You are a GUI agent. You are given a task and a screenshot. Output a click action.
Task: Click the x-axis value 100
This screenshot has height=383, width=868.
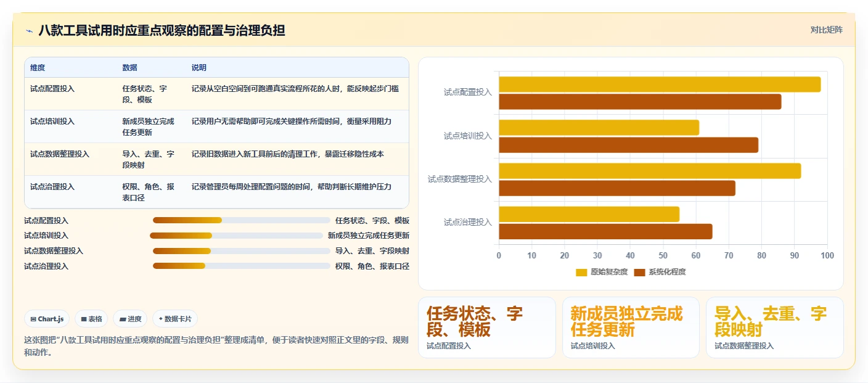(x=827, y=256)
